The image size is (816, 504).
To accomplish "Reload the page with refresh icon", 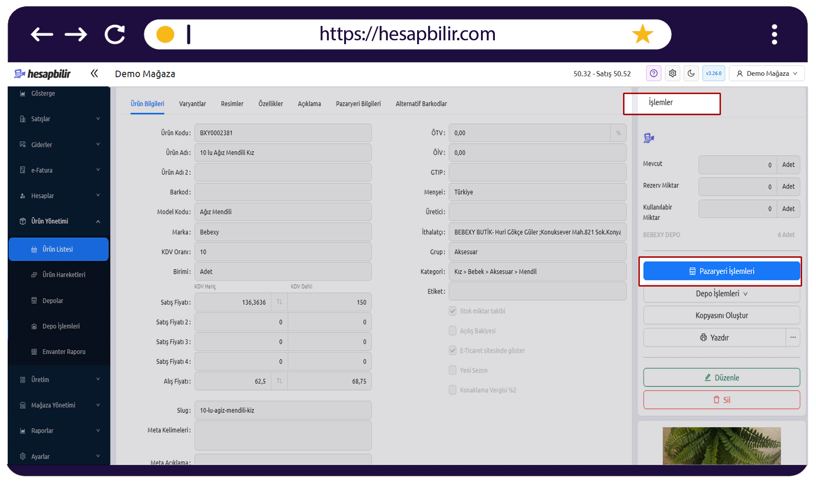I will pos(115,35).
